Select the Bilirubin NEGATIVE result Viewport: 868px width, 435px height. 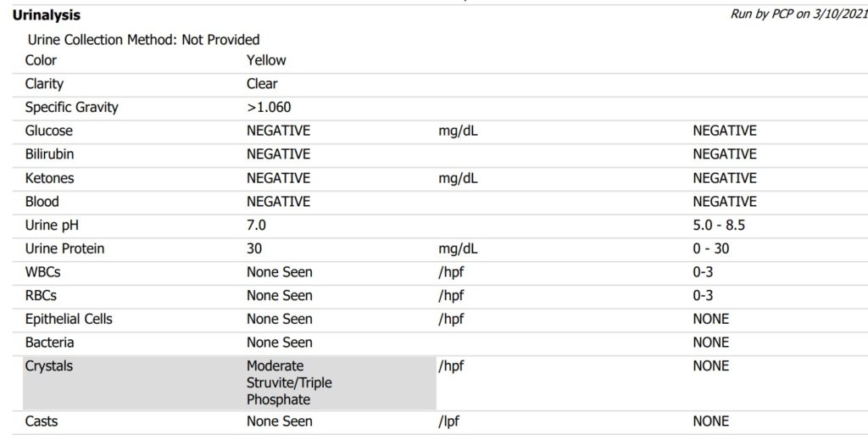click(x=278, y=154)
